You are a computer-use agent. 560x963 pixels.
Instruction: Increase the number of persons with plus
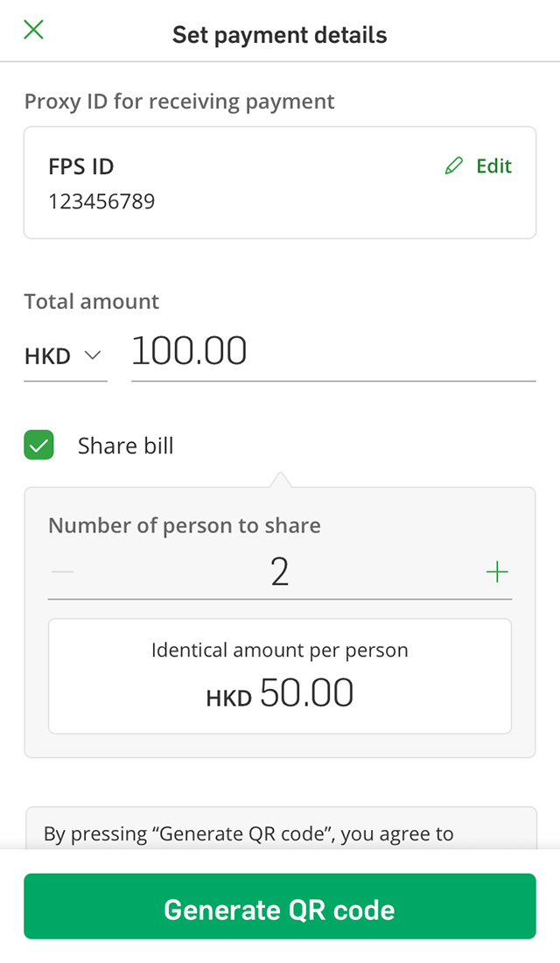click(x=497, y=573)
